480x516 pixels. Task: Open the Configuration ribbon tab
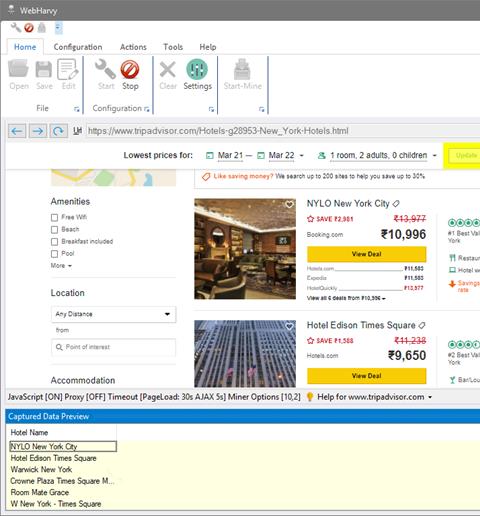(x=78, y=47)
